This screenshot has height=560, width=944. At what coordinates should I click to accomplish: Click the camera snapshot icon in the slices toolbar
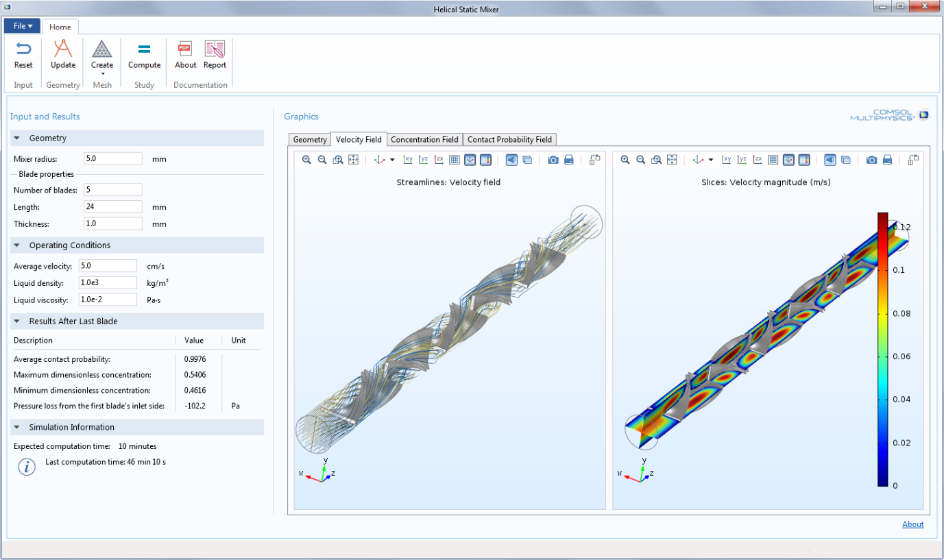click(871, 160)
